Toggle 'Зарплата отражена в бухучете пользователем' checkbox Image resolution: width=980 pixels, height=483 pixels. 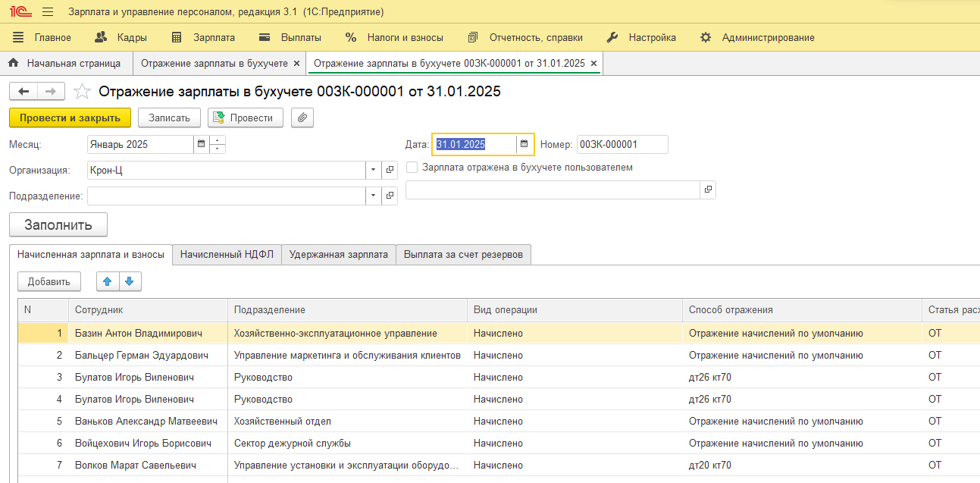(x=412, y=168)
